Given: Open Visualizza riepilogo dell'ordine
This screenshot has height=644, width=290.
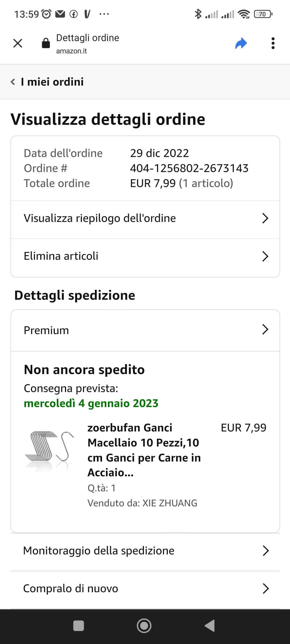Looking at the screenshot, I should point(145,218).
